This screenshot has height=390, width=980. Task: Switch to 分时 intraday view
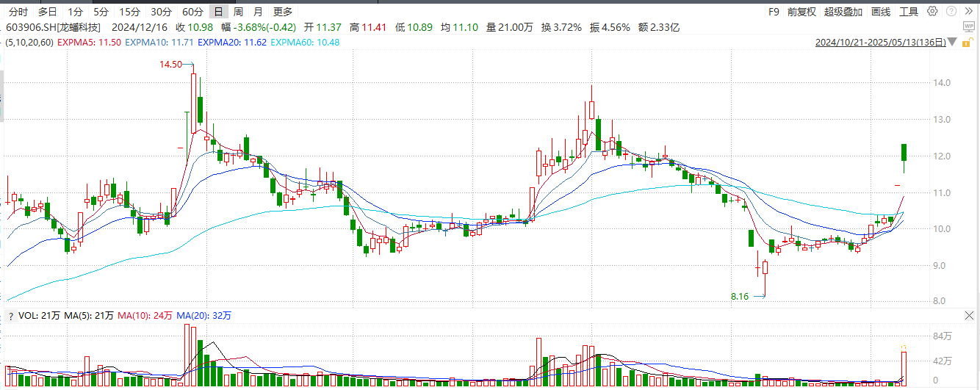click(x=18, y=11)
